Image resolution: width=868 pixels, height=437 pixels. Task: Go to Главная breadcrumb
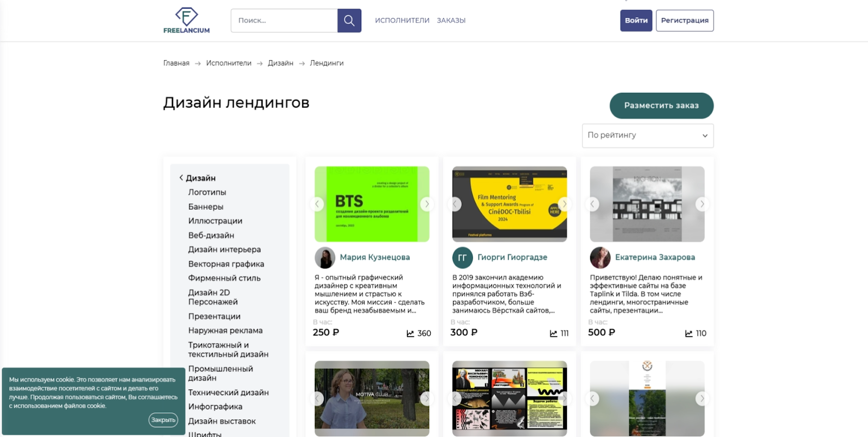[x=176, y=63]
